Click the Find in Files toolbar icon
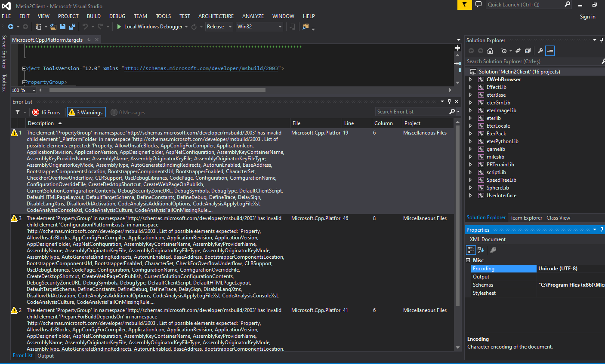Screen dimensions: 605x364 click(x=306, y=27)
